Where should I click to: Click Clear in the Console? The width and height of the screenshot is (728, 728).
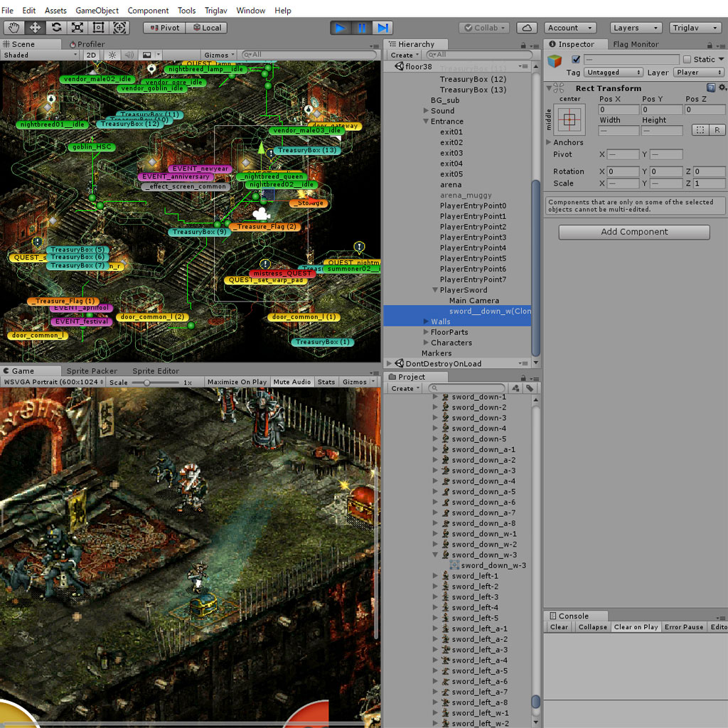tap(559, 627)
